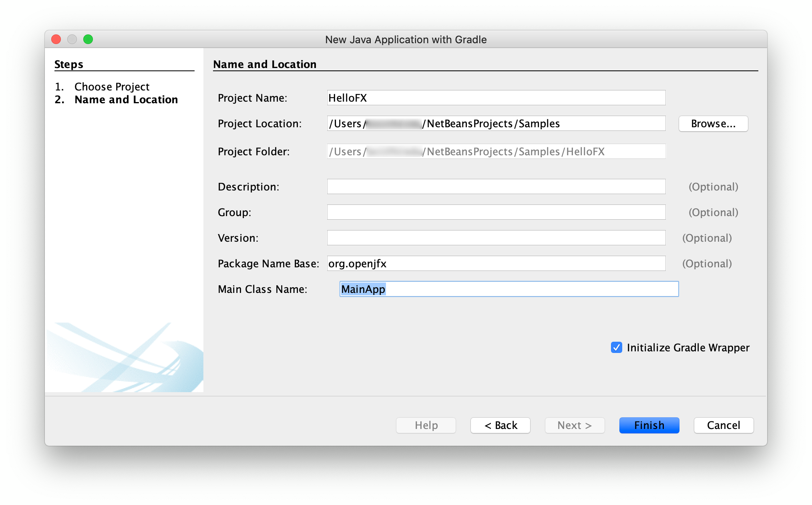Image resolution: width=812 pixels, height=505 pixels.
Task: Focus the Project Name field
Action: (x=496, y=98)
